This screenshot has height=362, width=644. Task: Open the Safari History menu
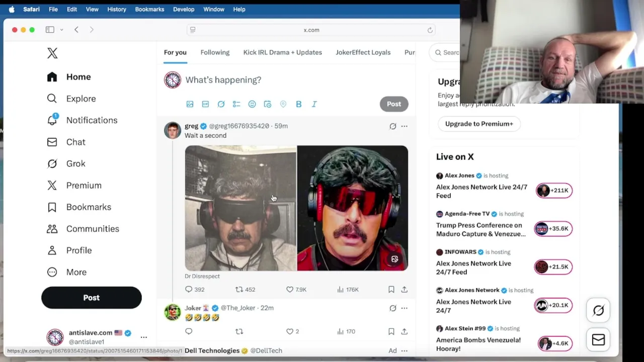point(117,9)
